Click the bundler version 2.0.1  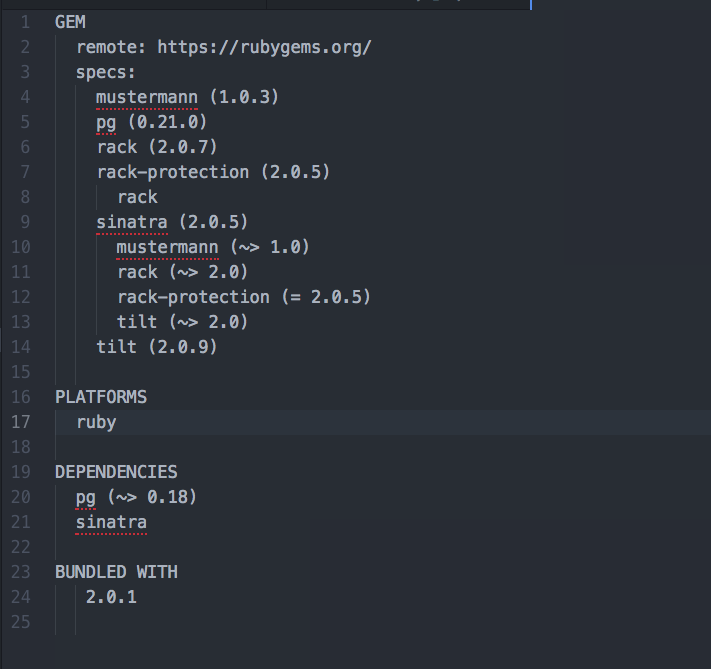point(111,597)
